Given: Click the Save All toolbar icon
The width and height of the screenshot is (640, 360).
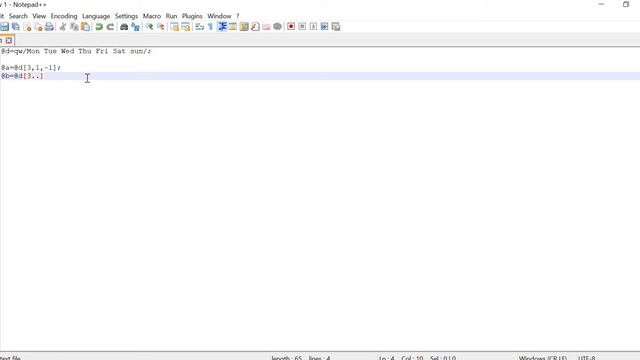Looking at the screenshot, I should pyautogui.click(x=16, y=27).
